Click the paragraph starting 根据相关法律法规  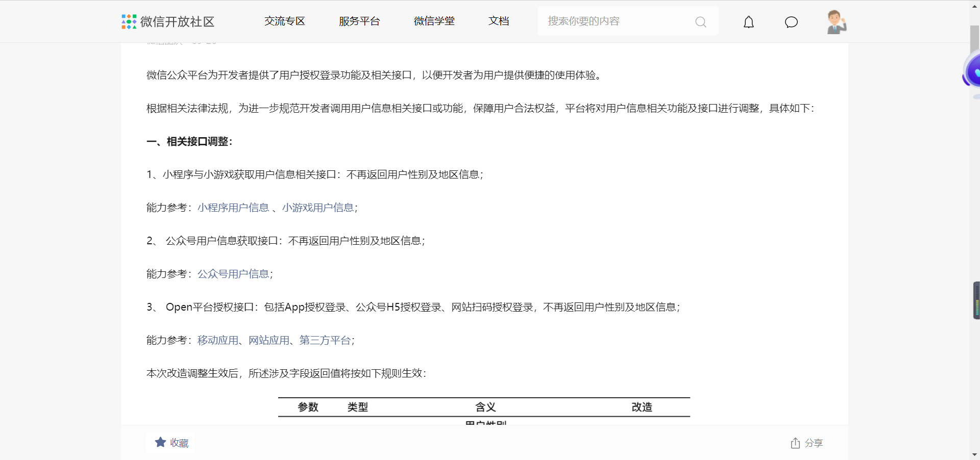click(x=480, y=108)
